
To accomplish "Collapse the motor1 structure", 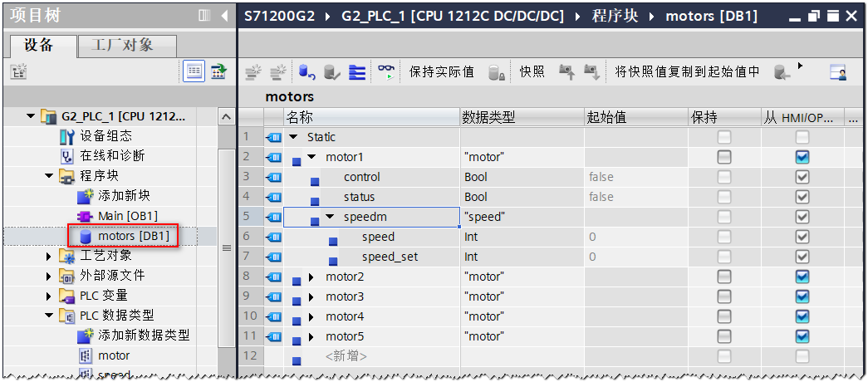I will click(311, 157).
